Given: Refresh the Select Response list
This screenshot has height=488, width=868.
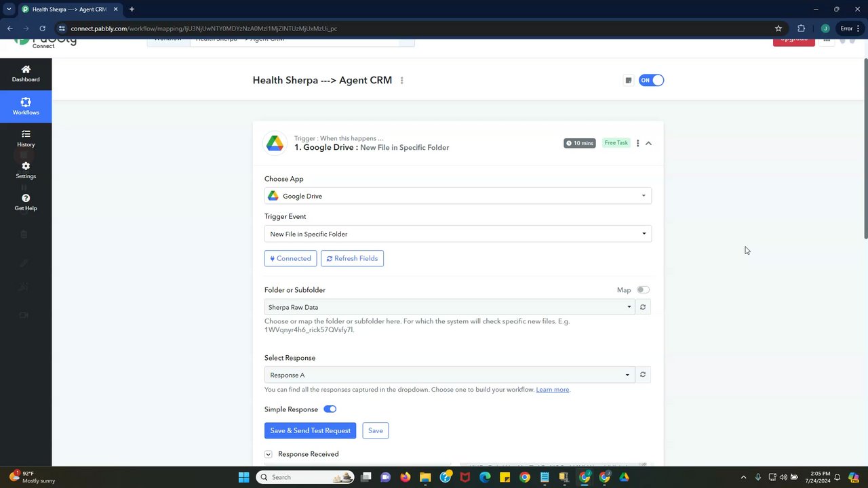Looking at the screenshot, I should (x=643, y=375).
